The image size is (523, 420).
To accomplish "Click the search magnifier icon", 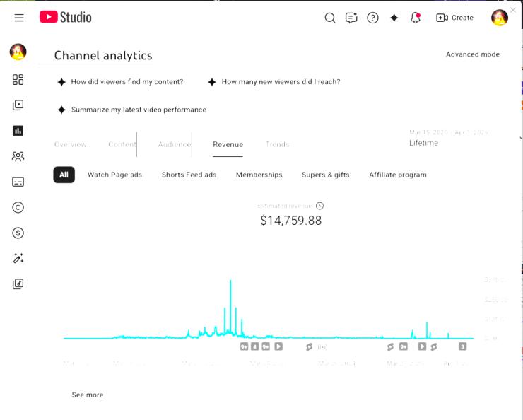I will 330,18.
